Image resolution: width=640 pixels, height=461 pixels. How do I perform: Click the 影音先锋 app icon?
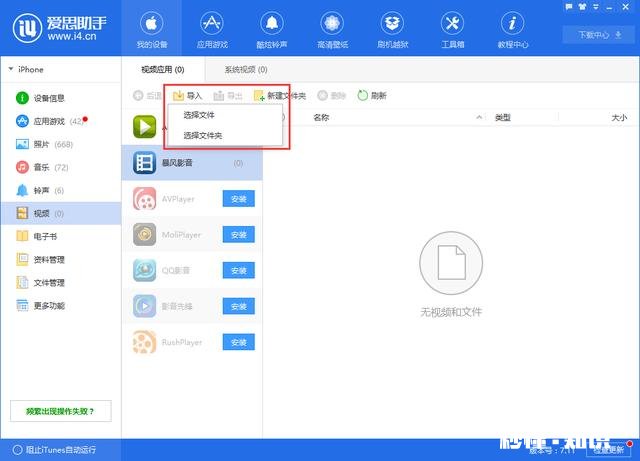(x=144, y=306)
